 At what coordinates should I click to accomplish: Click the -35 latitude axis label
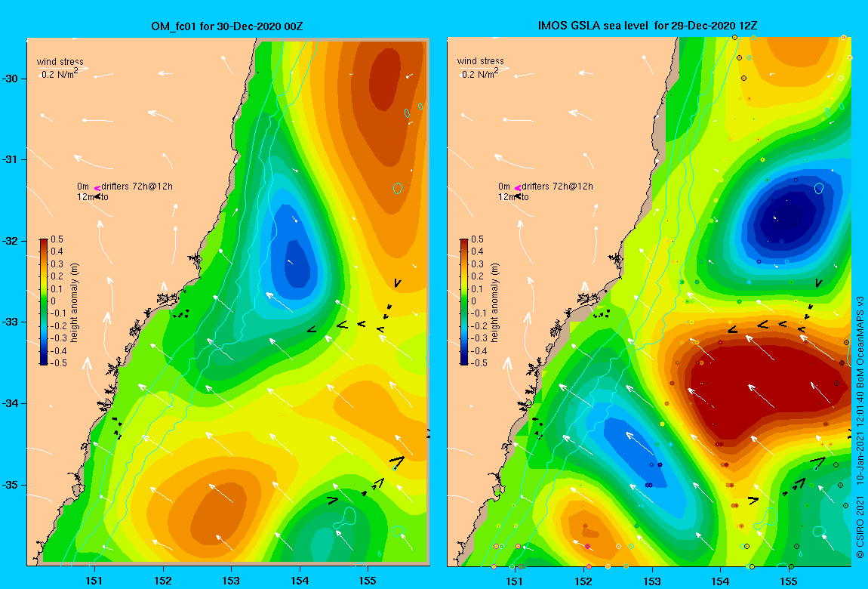click(x=11, y=485)
